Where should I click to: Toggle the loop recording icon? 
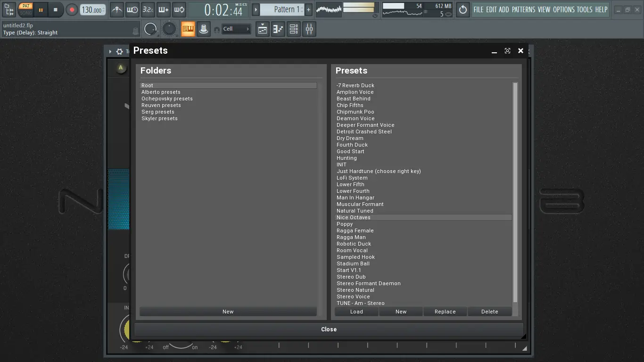(179, 9)
